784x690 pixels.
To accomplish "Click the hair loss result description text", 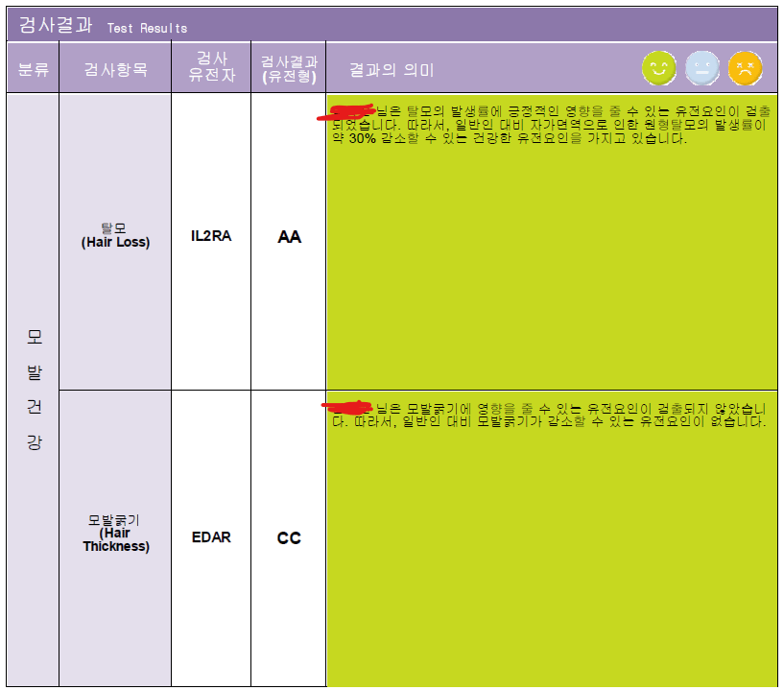I will point(552,125).
